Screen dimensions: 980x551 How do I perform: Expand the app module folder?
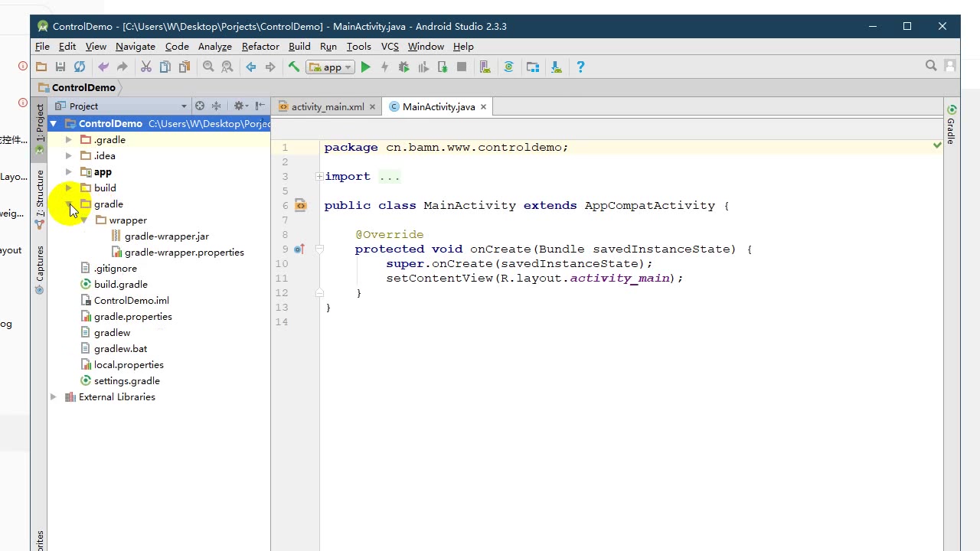(x=69, y=172)
